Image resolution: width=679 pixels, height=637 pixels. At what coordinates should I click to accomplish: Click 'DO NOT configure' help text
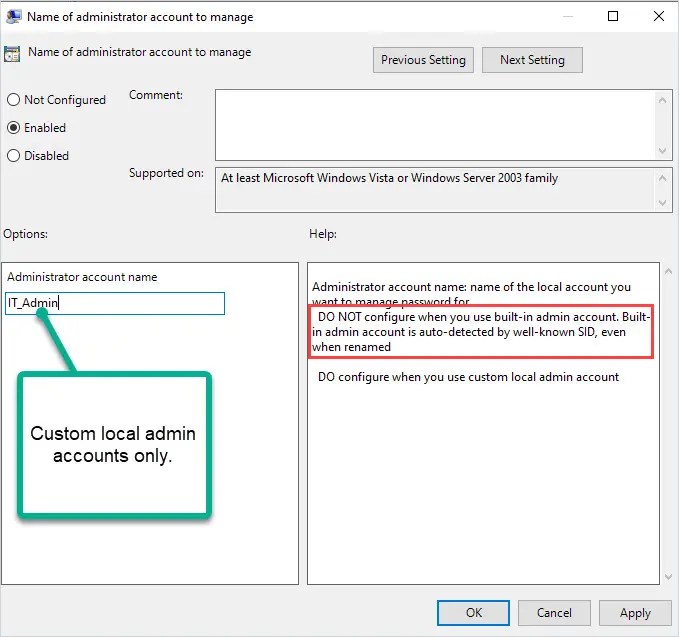click(x=481, y=332)
